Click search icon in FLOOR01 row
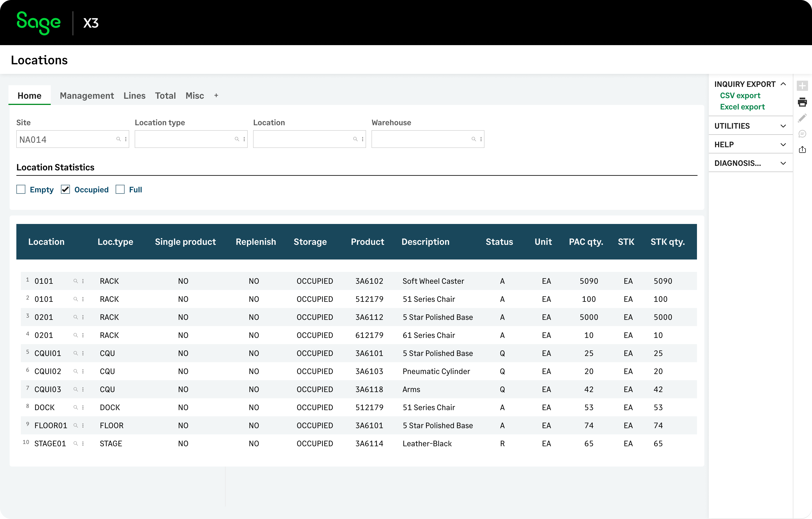Screen dimensions: 812x519 (x=76, y=425)
